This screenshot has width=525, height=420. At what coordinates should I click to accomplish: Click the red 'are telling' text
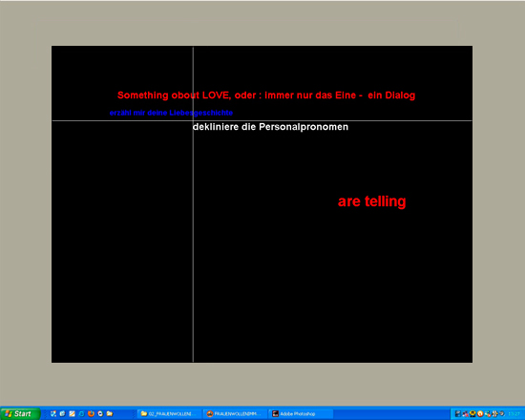371,201
